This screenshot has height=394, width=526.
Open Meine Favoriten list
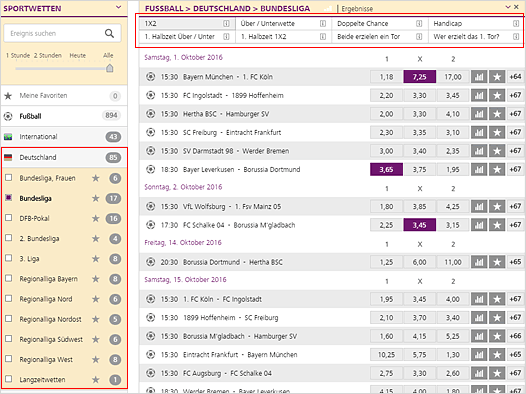[64, 96]
